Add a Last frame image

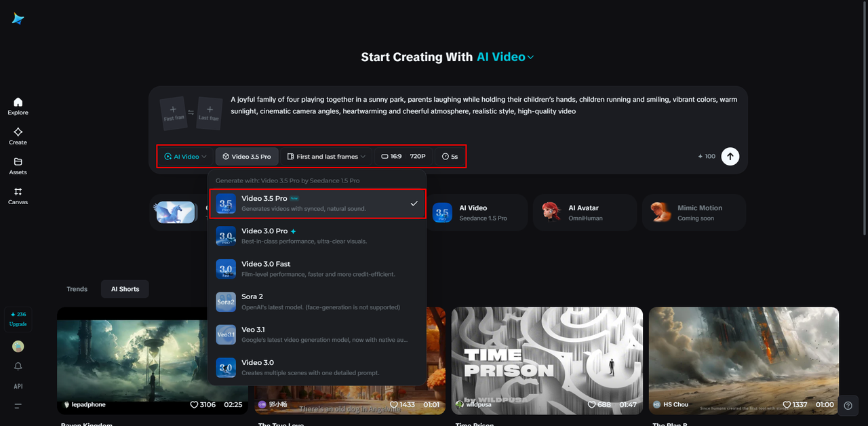click(210, 113)
